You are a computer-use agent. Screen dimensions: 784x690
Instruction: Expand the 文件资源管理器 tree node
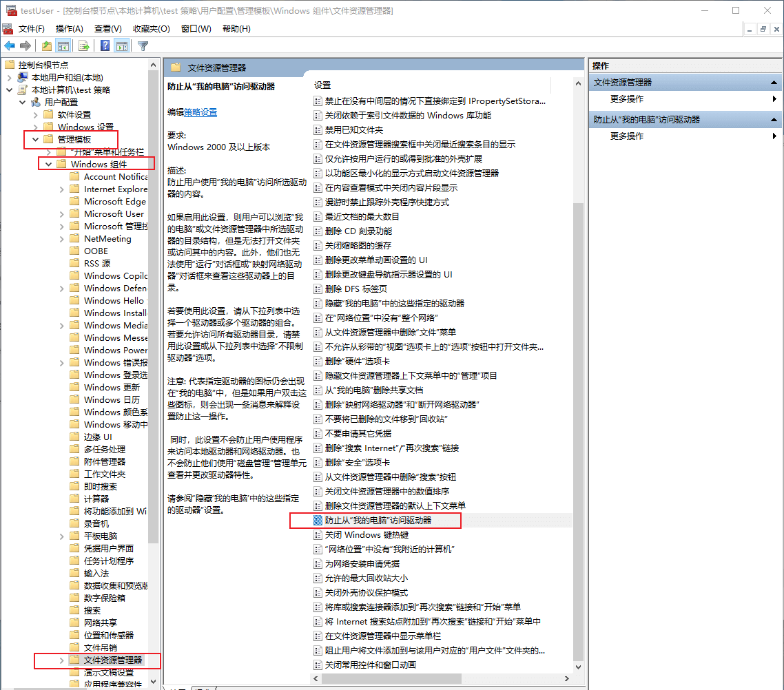(x=62, y=660)
